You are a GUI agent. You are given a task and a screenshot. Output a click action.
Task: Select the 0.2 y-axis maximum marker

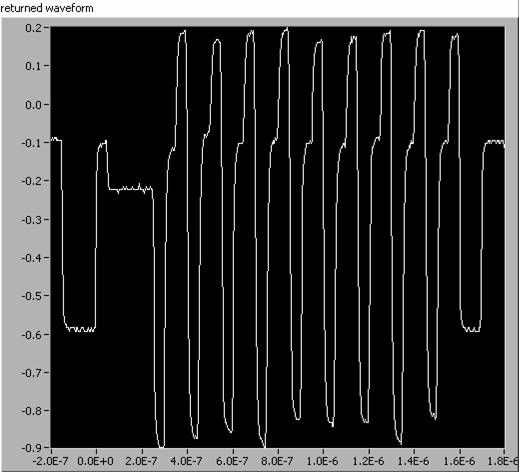click(33, 28)
